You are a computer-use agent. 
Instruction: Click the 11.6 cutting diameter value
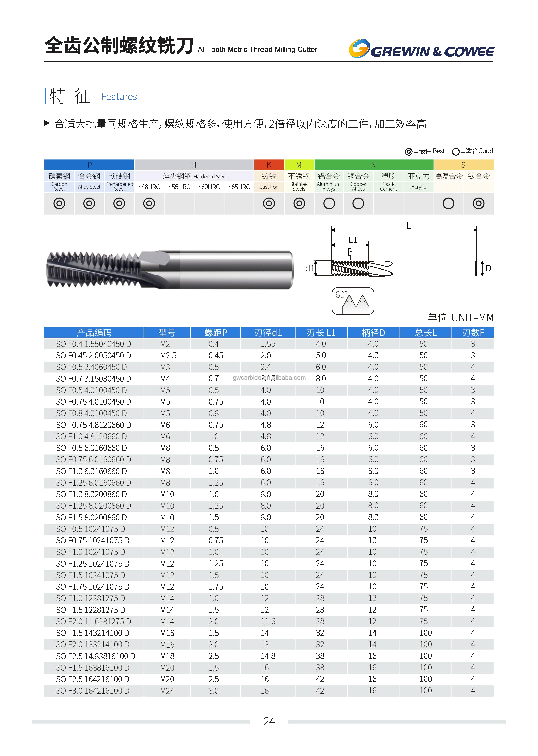click(x=268, y=621)
